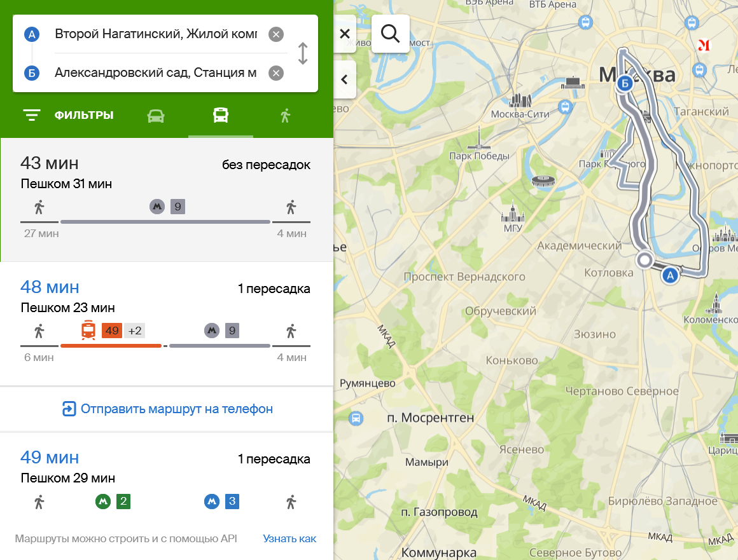738x560 pixels.
Task: Edit the origin field Второй Нагатинский
Action: (156, 34)
